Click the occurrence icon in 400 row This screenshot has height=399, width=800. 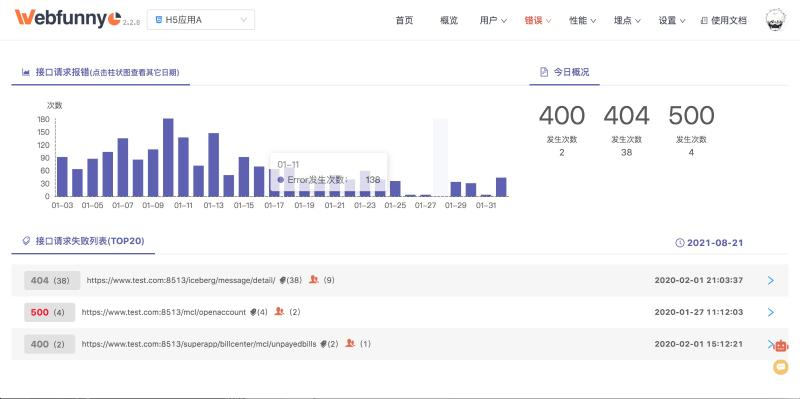323,344
